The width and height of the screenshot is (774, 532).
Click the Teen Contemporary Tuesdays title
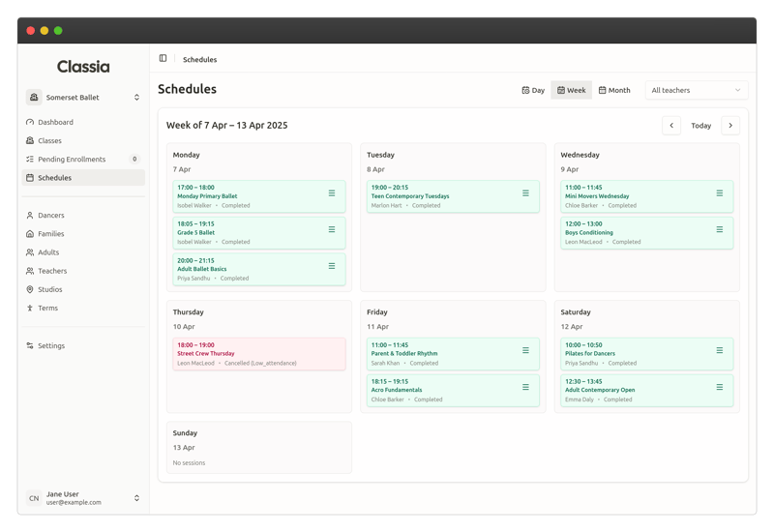[410, 196]
